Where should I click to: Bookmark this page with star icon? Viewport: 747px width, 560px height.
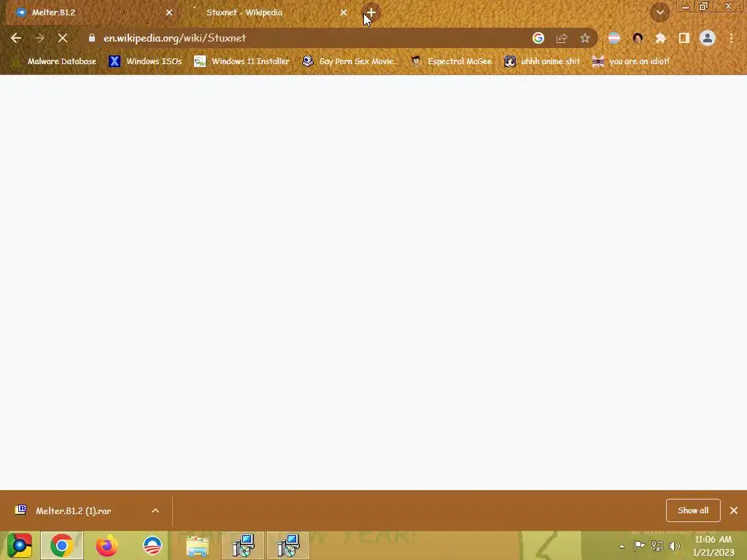tap(585, 38)
